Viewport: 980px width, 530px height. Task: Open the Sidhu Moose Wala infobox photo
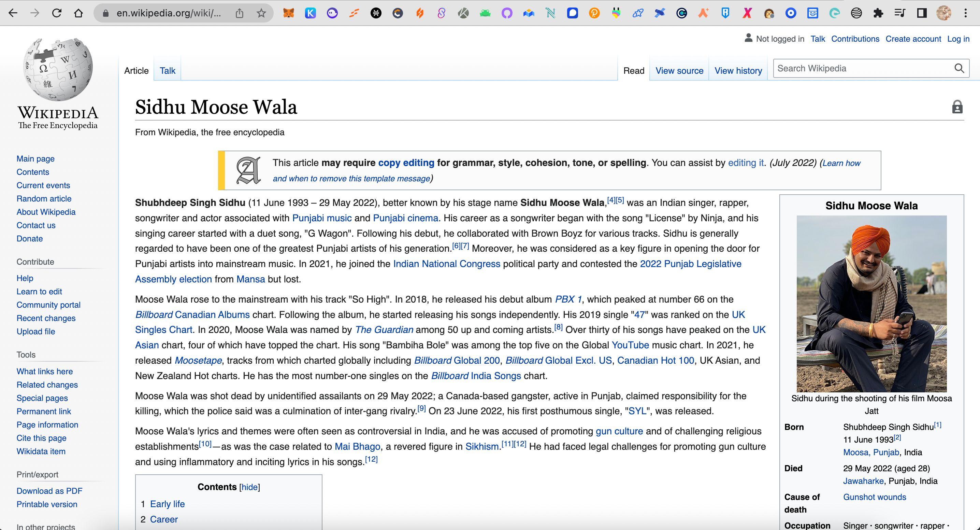point(871,304)
